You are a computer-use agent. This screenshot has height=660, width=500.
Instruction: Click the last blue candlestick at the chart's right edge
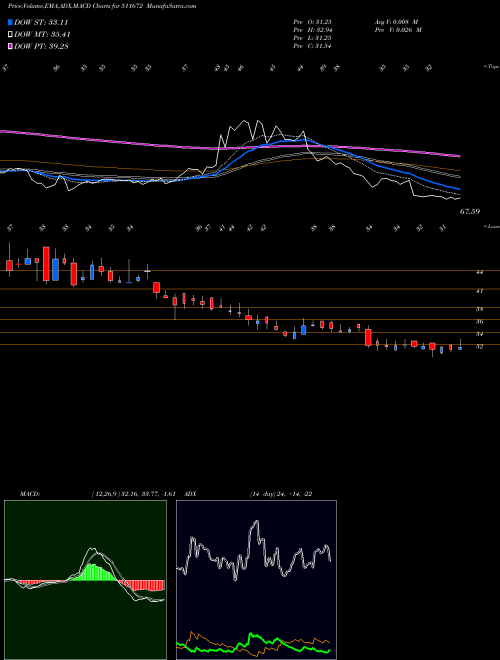(460, 348)
